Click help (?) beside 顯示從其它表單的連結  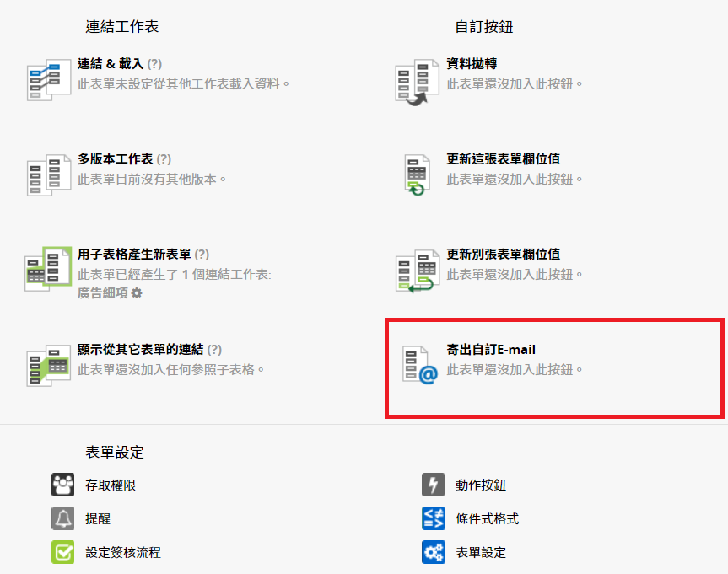click(214, 350)
